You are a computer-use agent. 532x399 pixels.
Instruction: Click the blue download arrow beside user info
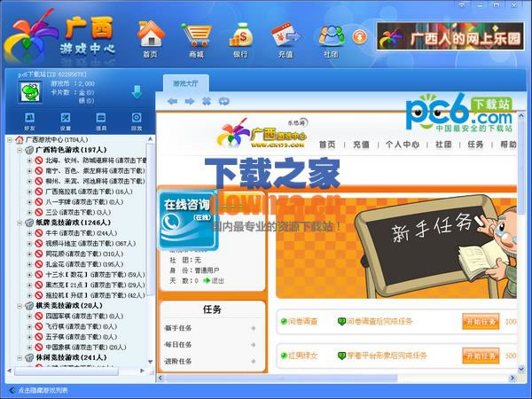pos(137,91)
